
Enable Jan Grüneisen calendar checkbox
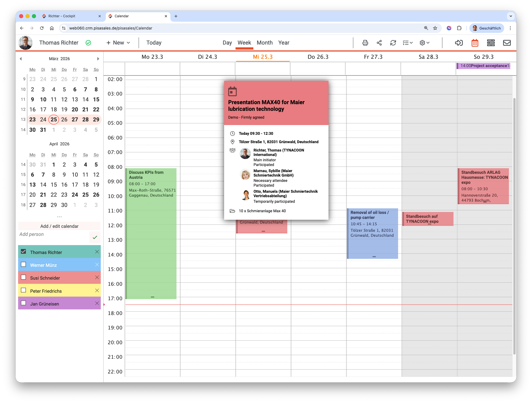[x=24, y=303]
